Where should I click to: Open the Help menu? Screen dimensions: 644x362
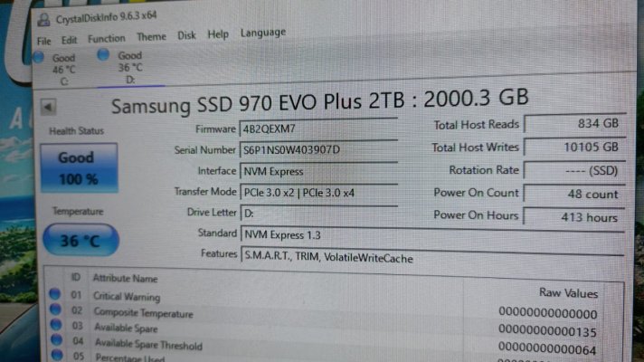point(218,34)
